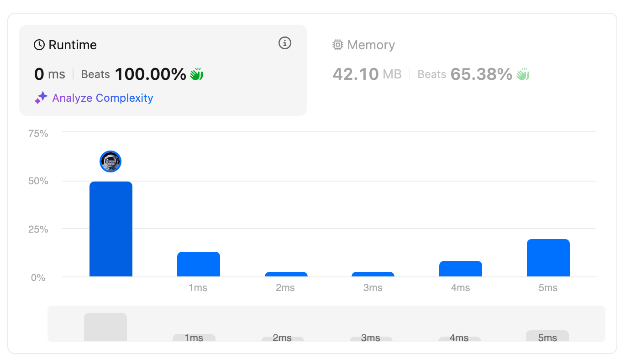Click the '5ms' x-axis label under the chart
Screen dimensions: 631x364
(x=548, y=288)
